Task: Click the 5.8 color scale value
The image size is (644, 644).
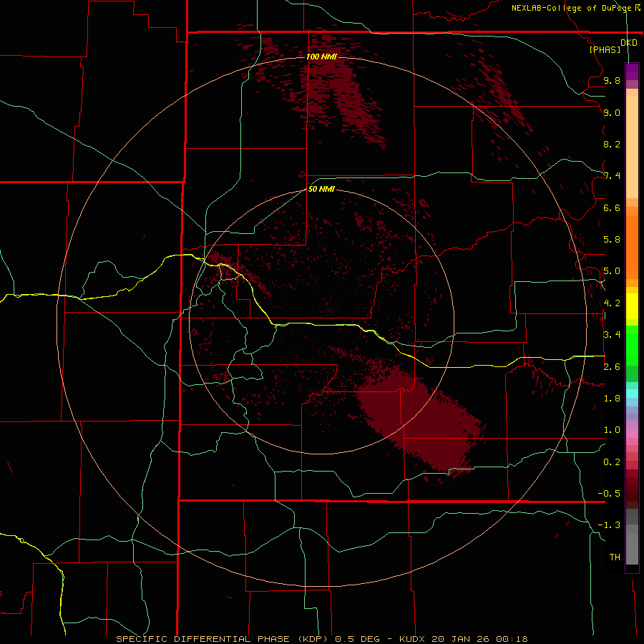Action: pos(612,240)
